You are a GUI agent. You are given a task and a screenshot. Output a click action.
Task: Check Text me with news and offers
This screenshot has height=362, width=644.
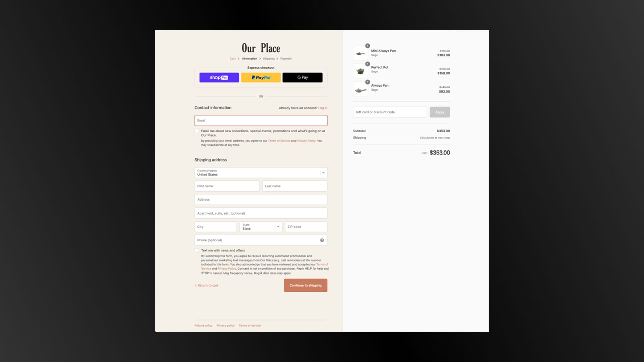point(197,250)
